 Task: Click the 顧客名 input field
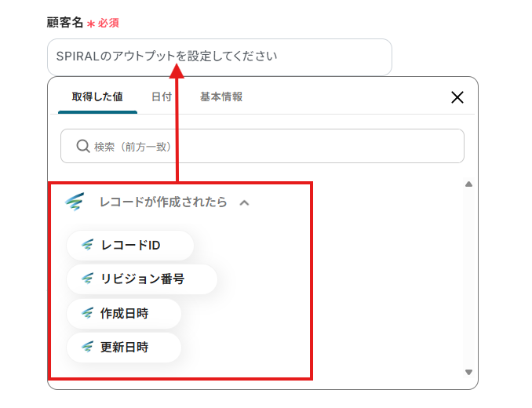coord(220,56)
